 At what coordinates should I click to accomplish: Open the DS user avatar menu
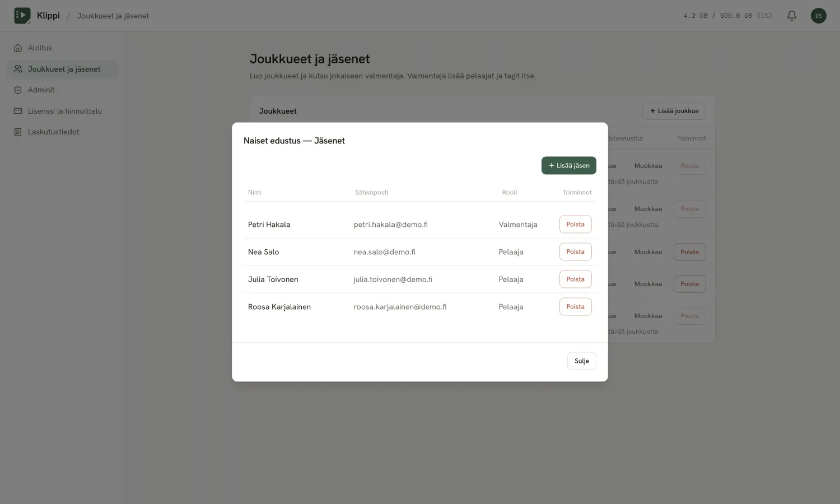coord(819,16)
